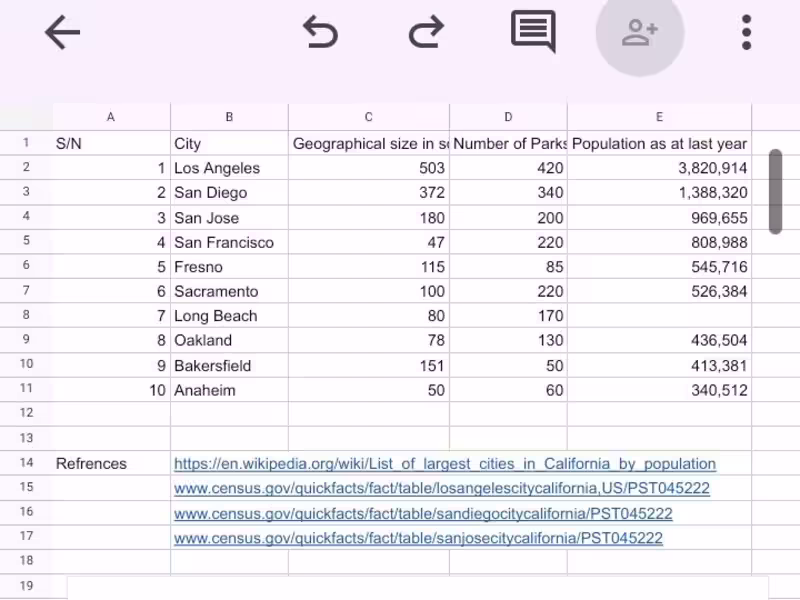Open the San Jose census quickfacts link
The image size is (800, 600).
point(418,538)
